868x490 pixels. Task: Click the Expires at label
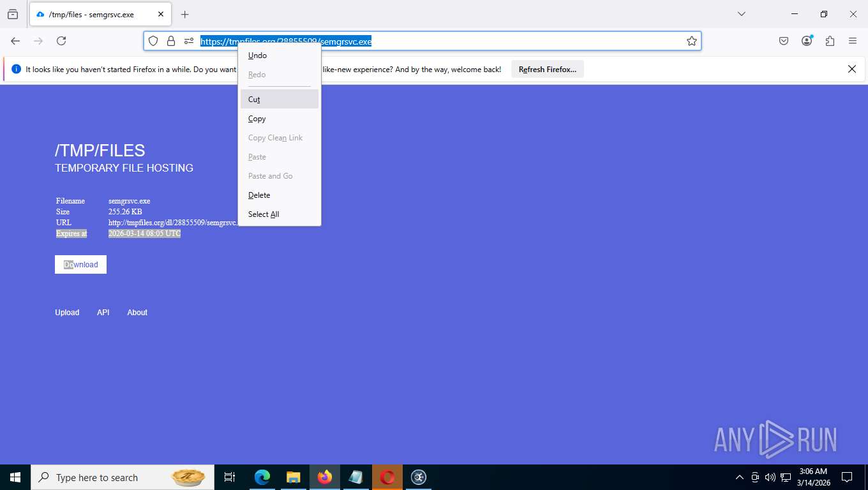[71, 234]
